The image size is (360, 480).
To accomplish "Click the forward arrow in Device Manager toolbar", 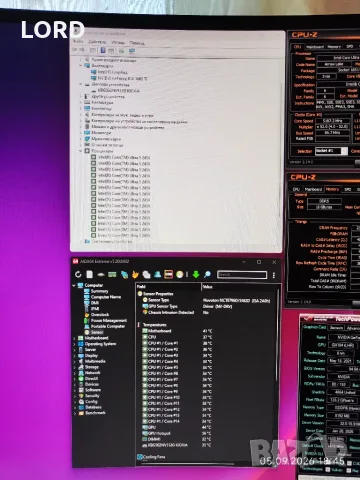I will tap(83, 50).
